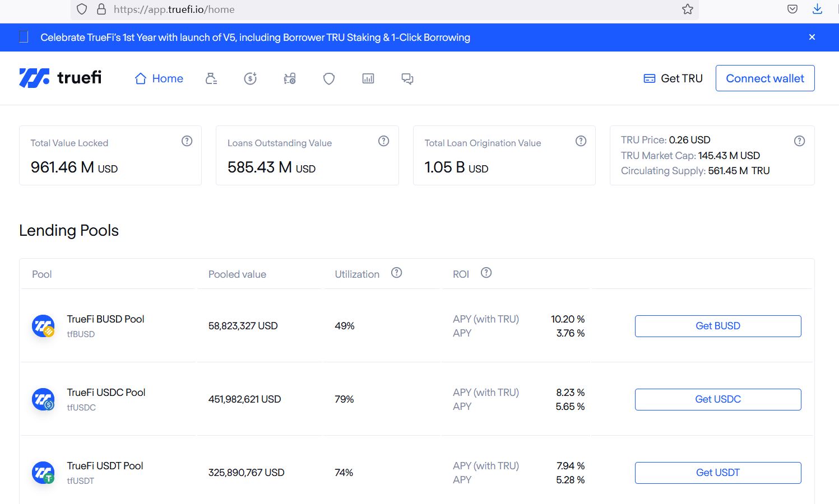Image resolution: width=839 pixels, height=504 pixels.
Task: Open the browser downloads icon
Action: (x=817, y=9)
